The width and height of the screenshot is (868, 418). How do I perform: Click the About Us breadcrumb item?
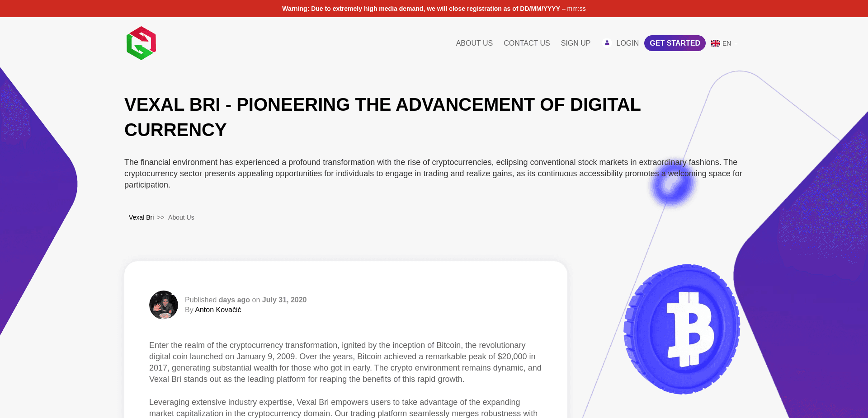tap(181, 217)
